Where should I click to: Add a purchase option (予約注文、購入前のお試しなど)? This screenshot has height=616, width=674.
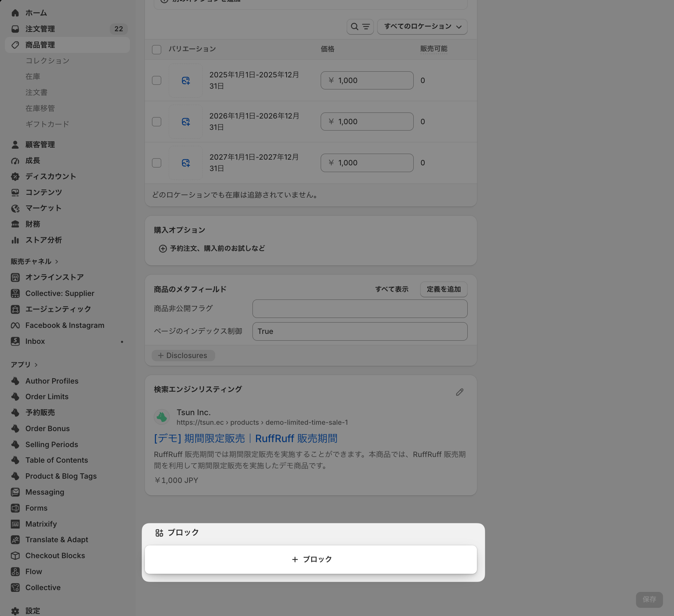212,249
